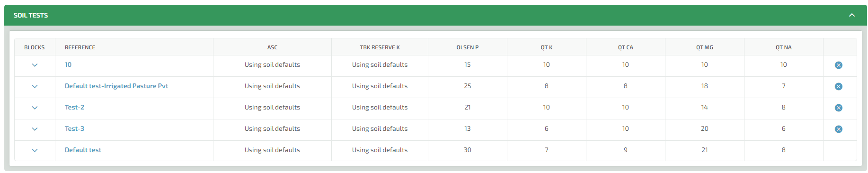This screenshot has height=173, width=868.
Task: Select the QT MG column header
Action: pyautogui.click(x=705, y=47)
